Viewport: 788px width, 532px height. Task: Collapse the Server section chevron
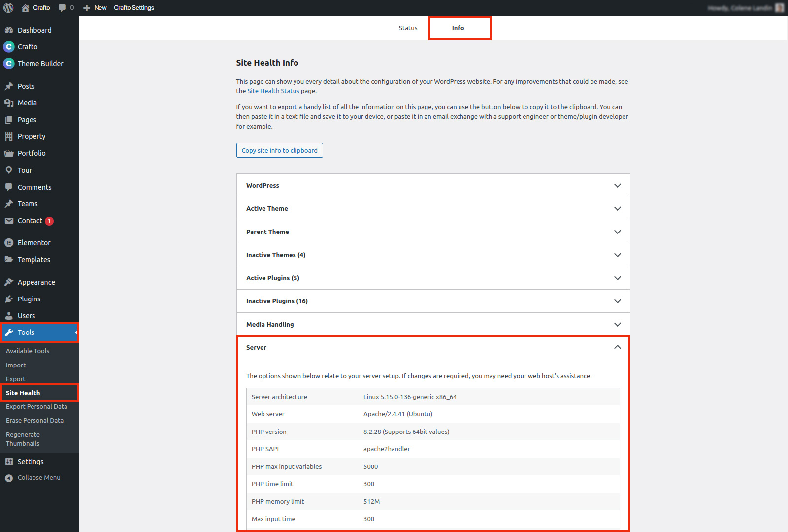[617, 347]
